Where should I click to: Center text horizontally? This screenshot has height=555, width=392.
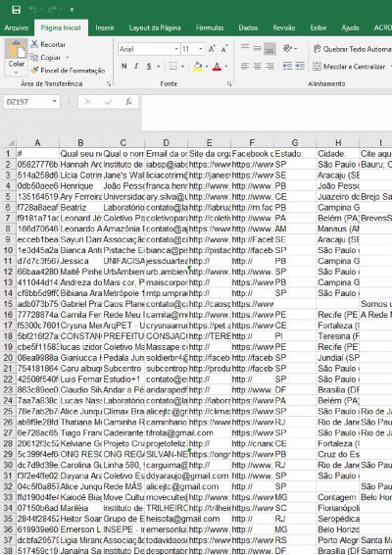[257, 67]
